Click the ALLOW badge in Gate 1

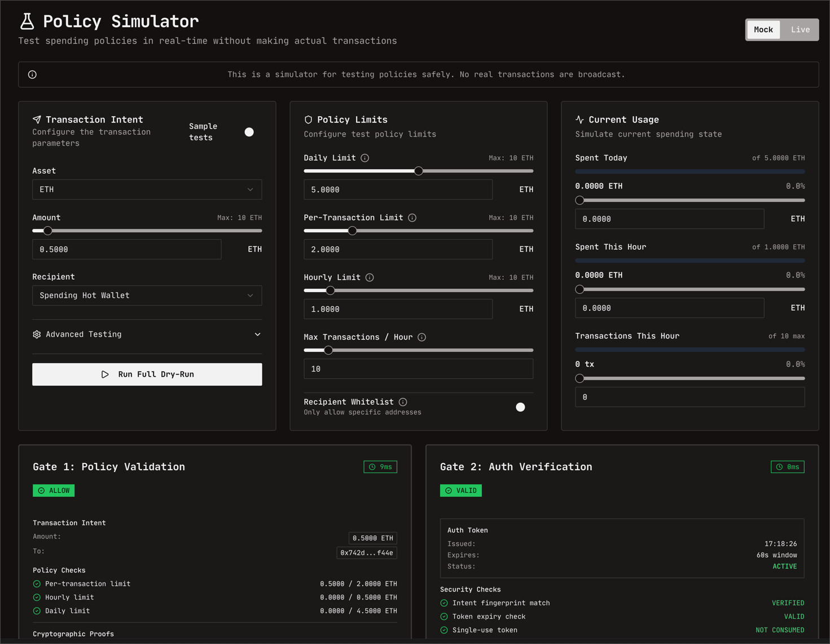click(x=54, y=491)
